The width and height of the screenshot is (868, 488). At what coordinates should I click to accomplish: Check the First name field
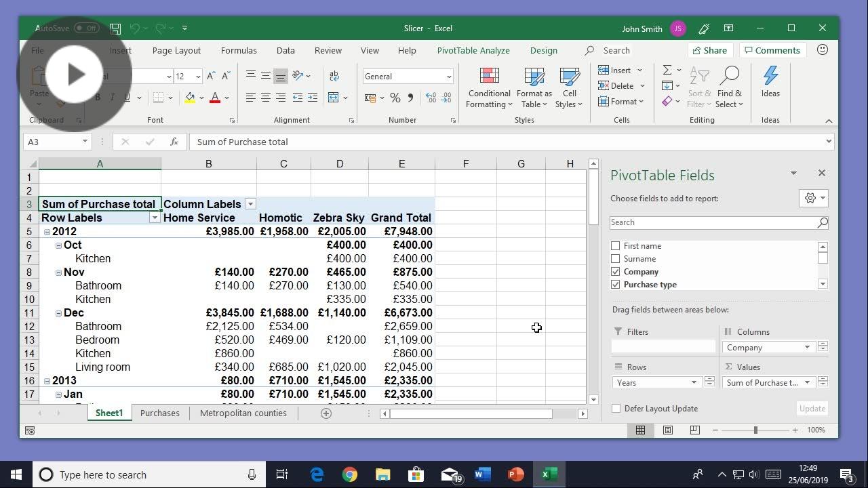point(616,246)
